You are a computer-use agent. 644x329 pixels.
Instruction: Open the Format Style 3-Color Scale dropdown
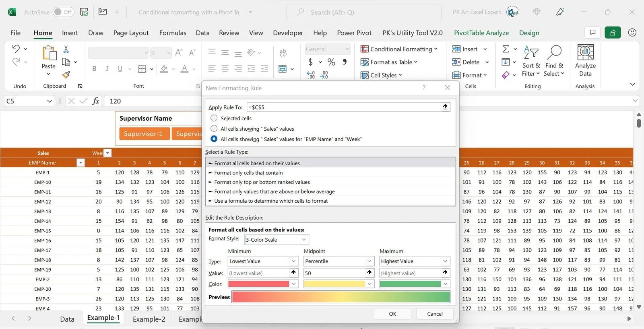277,240
